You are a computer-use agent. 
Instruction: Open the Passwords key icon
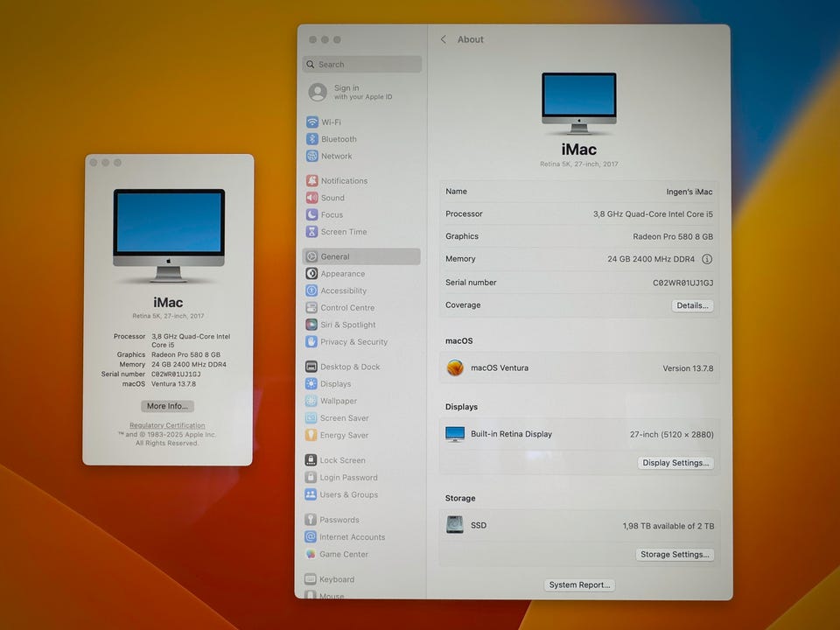pyautogui.click(x=310, y=520)
